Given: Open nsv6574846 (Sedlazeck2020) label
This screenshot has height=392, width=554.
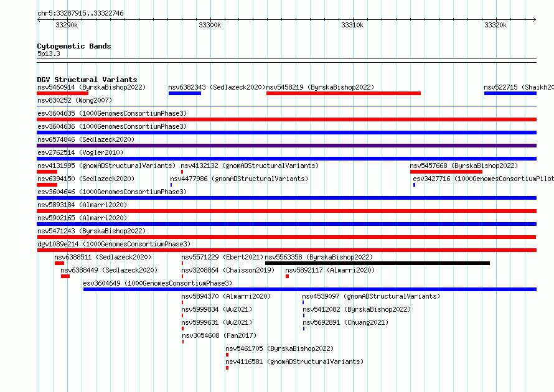Looking at the screenshot, I should [x=86, y=139].
